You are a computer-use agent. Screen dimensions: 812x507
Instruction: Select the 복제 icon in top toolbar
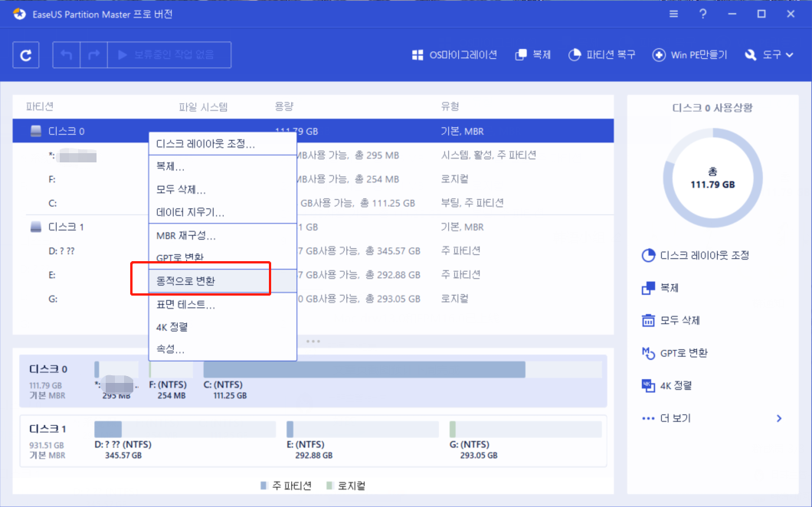point(532,54)
